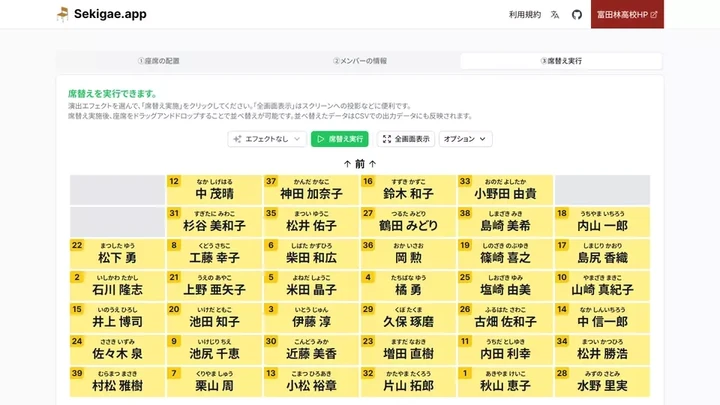Click the 富田林高校HP external link button
The height and width of the screenshot is (405, 720).
coord(627,14)
